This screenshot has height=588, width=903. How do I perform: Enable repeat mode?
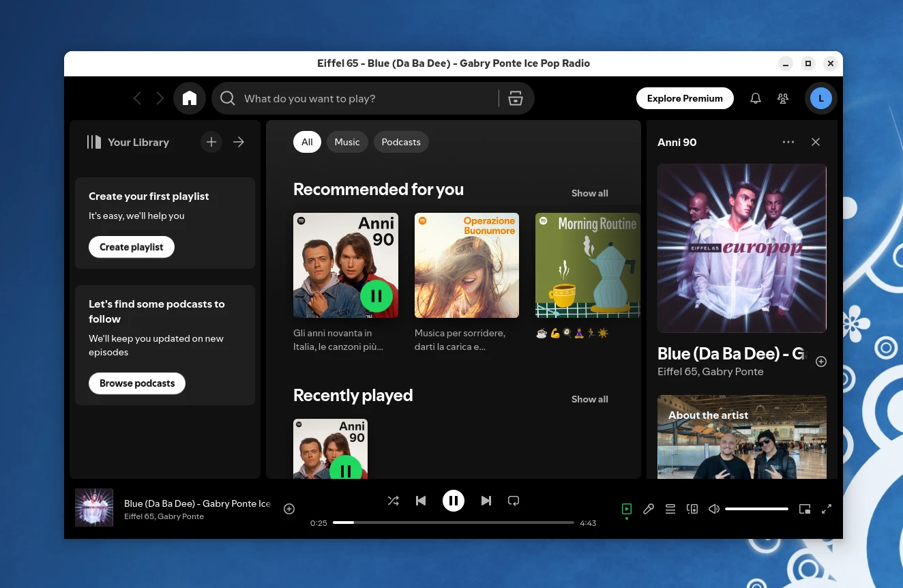[514, 501]
